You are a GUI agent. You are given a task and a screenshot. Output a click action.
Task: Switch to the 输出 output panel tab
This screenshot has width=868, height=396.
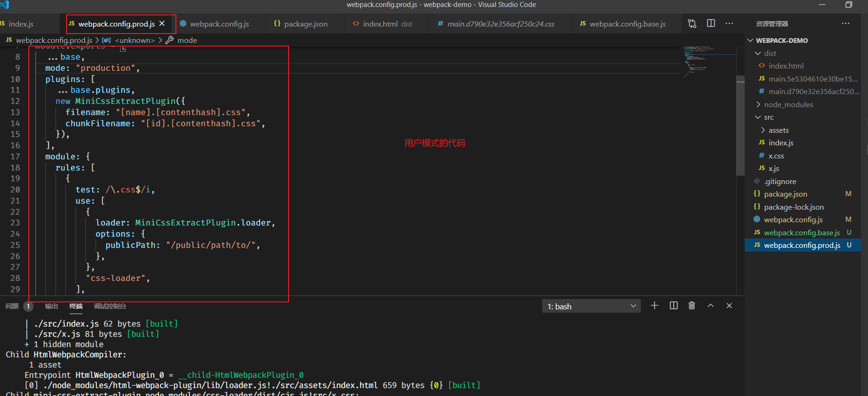[51, 306]
